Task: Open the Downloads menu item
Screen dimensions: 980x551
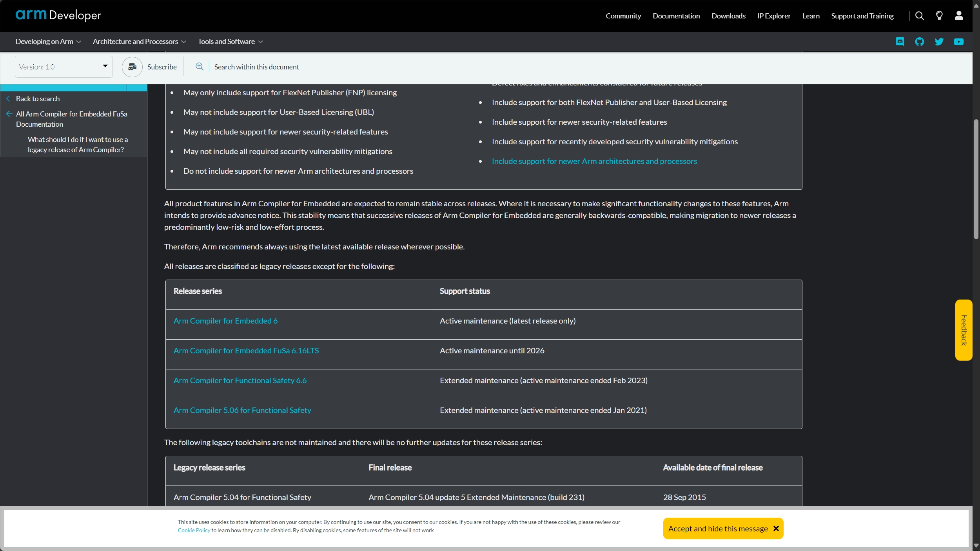Action: click(728, 16)
